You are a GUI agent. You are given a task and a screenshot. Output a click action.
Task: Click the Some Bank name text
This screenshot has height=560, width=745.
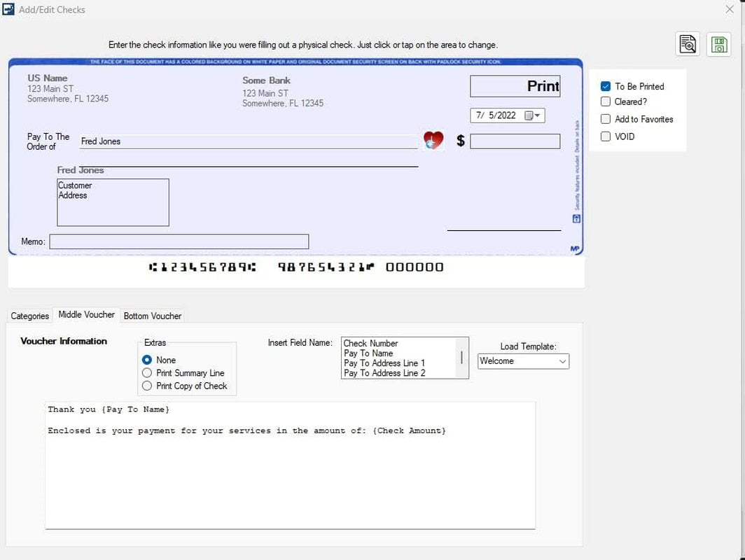tap(266, 80)
